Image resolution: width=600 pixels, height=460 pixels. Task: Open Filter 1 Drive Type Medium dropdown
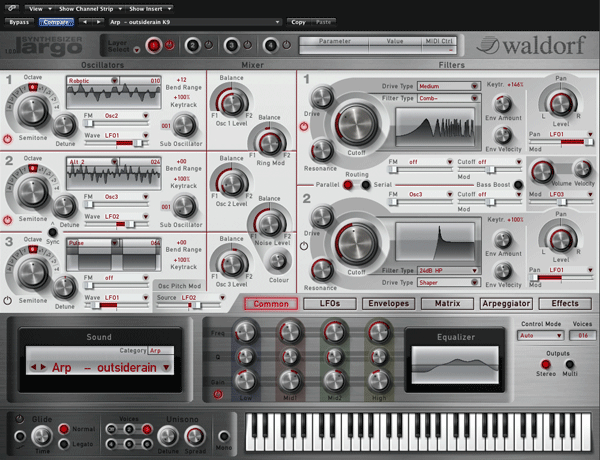(x=448, y=86)
